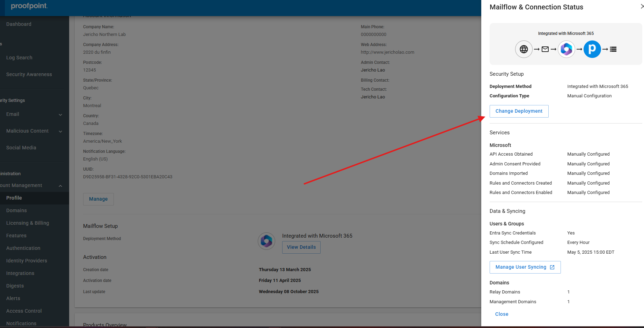Open Notifications in sidebar

(x=21, y=323)
